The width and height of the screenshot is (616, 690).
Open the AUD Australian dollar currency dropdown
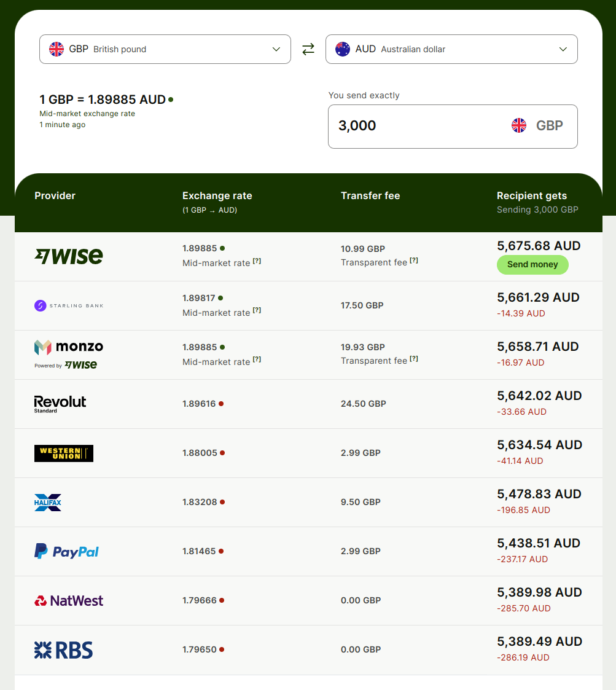pos(451,49)
